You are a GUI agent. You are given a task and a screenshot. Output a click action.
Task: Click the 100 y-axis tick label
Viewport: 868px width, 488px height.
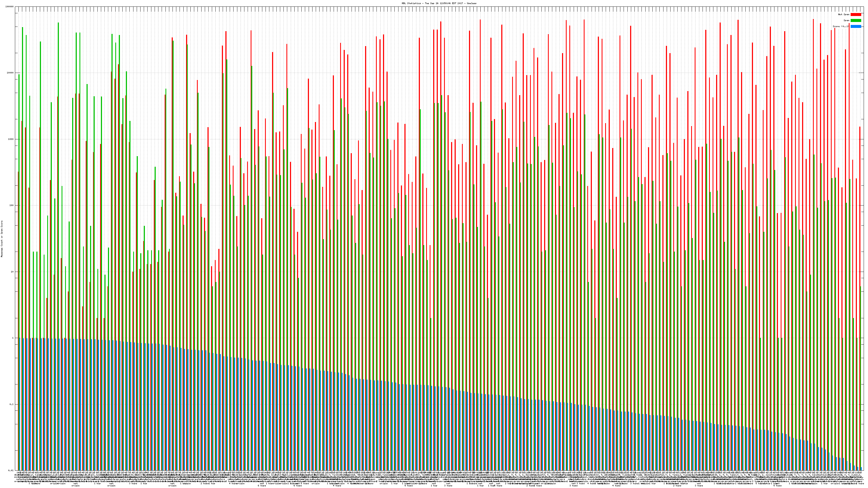click(x=12, y=206)
